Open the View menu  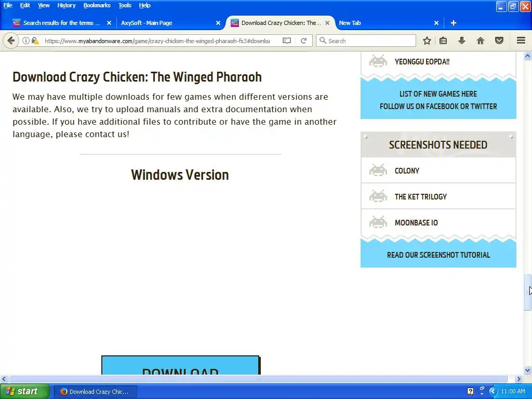[x=44, y=5]
